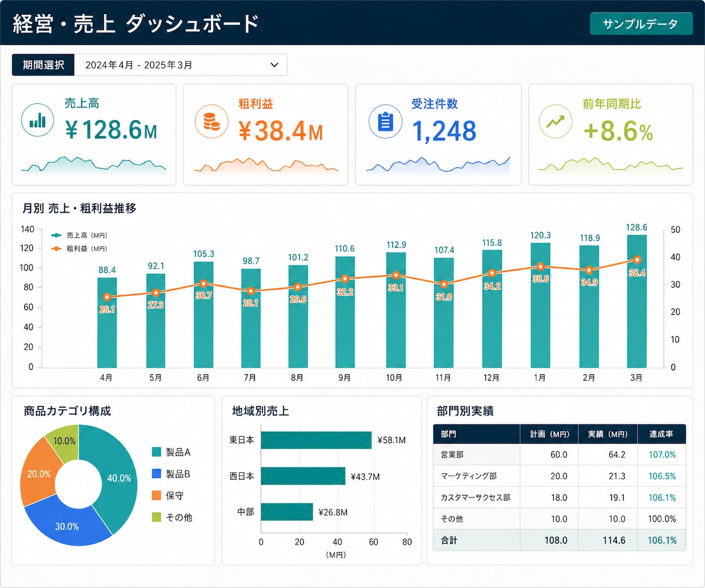Click the 11月 bar labeled 107.4
The image size is (705, 588).
pyautogui.click(x=444, y=312)
